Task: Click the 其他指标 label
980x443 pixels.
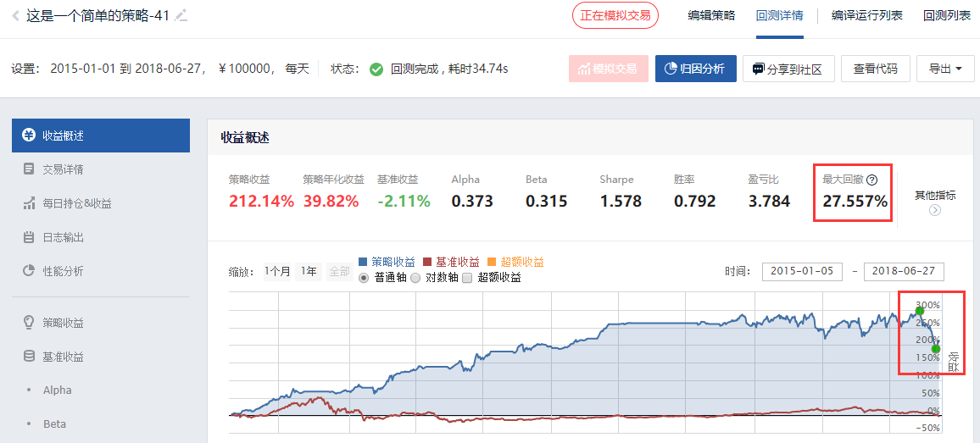Action: point(935,195)
